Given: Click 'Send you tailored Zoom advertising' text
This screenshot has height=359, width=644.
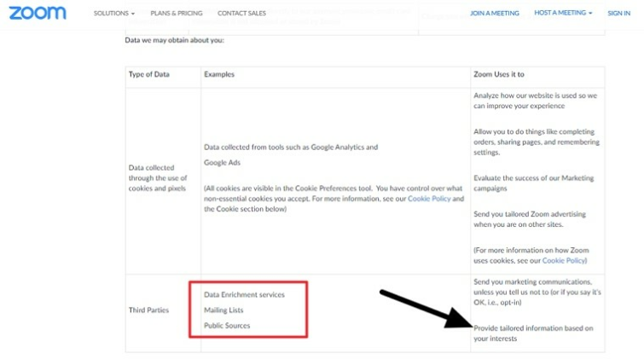Looking at the screenshot, I should [530, 219].
